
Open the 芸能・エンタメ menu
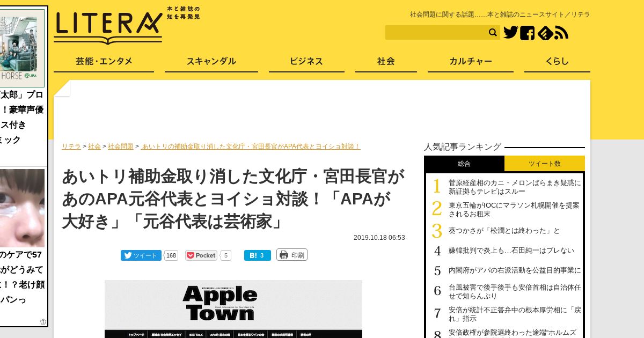[x=104, y=61]
